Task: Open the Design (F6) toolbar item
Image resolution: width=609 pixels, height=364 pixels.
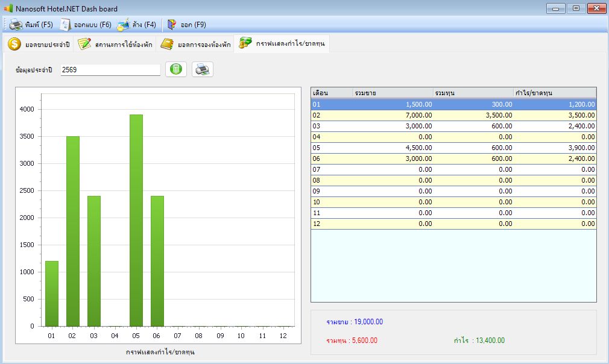Action: click(x=86, y=25)
